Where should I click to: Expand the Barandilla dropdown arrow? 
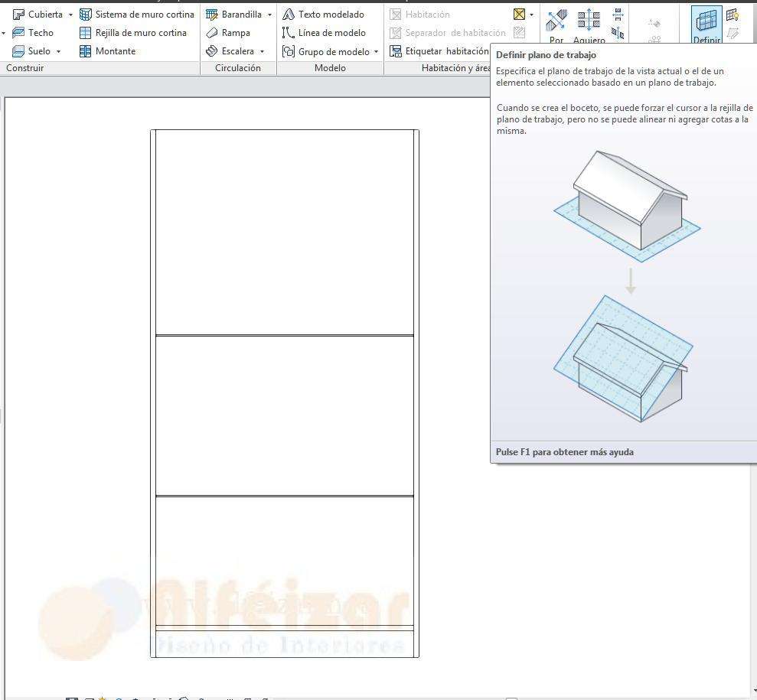coord(269,15)
